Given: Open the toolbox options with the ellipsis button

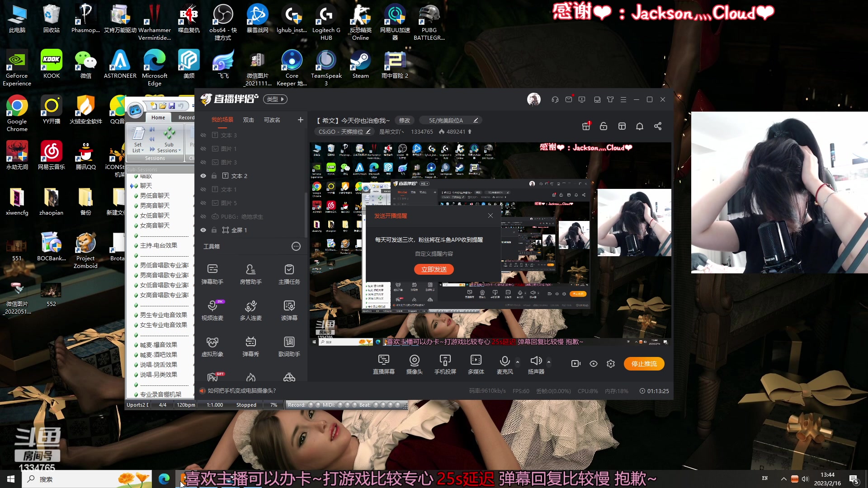Looking at the screenshot, I should click(296, 246).
